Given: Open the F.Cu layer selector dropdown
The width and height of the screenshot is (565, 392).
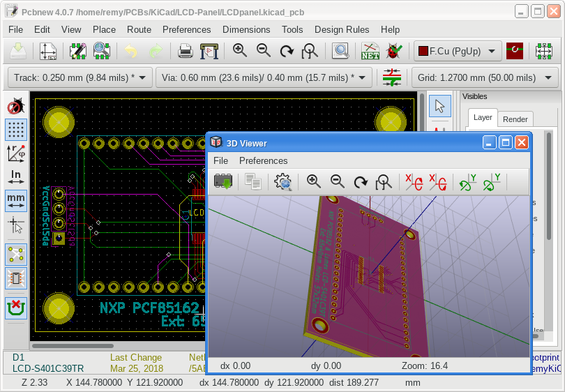Looking at the screenshot, I should coord(458,51).
